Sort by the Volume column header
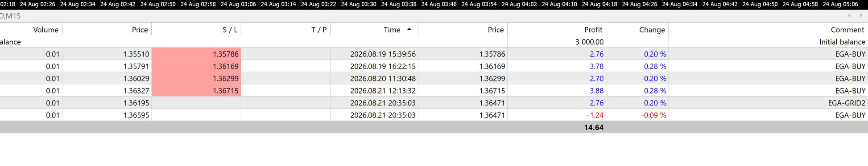Screen dimensions: 868x166 pos(46,29)
